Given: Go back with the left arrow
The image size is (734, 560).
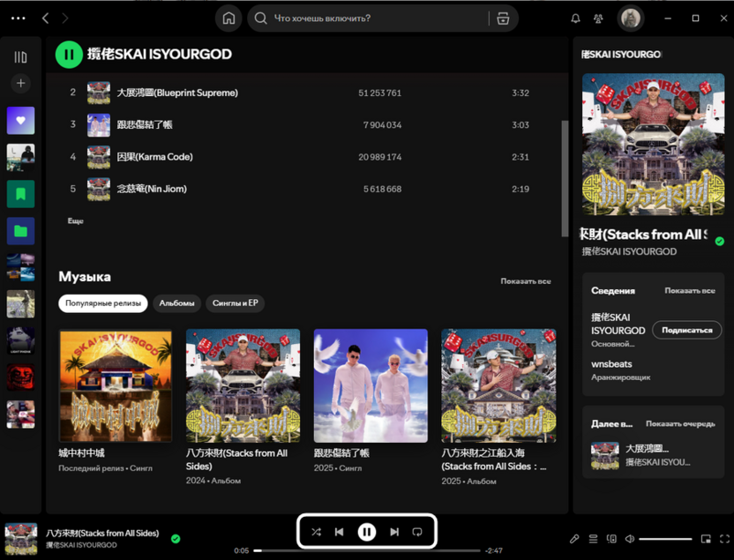Looking at the screenshot, I should 45,19.
